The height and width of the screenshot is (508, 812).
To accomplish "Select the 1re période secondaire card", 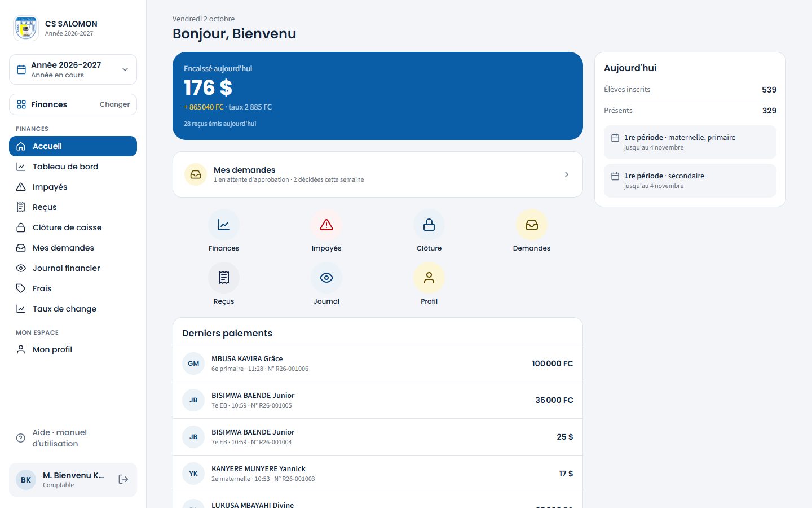I will (690, 181).
